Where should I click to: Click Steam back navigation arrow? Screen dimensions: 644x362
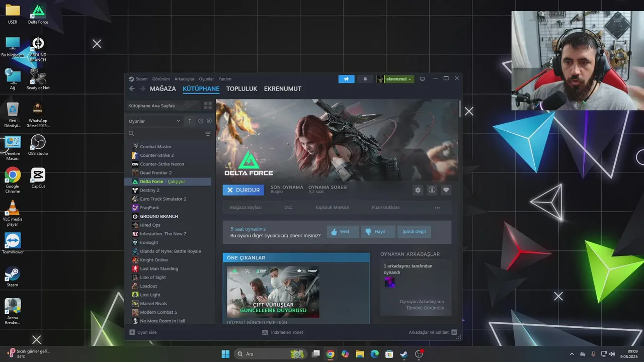[132, 88]
